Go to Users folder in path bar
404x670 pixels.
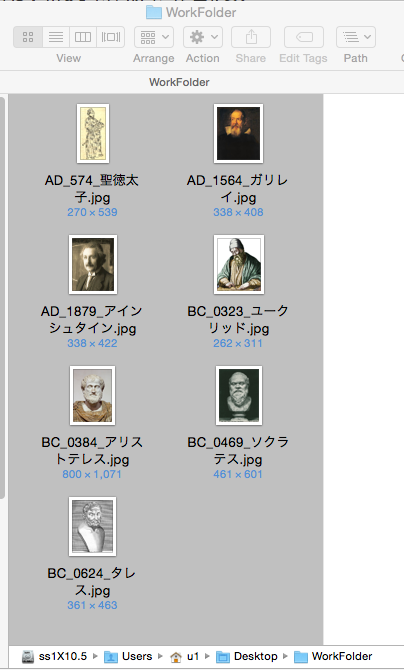click(128, 656)
